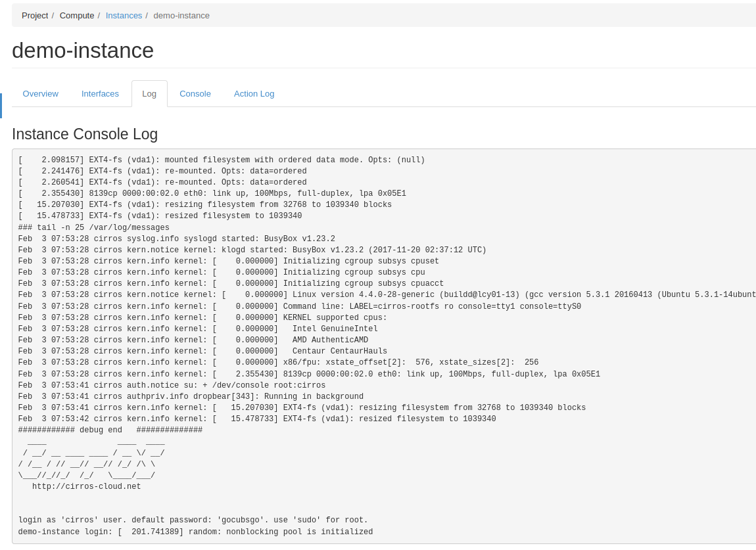
Task: Select the Log tab
Action: click(149, 94)
